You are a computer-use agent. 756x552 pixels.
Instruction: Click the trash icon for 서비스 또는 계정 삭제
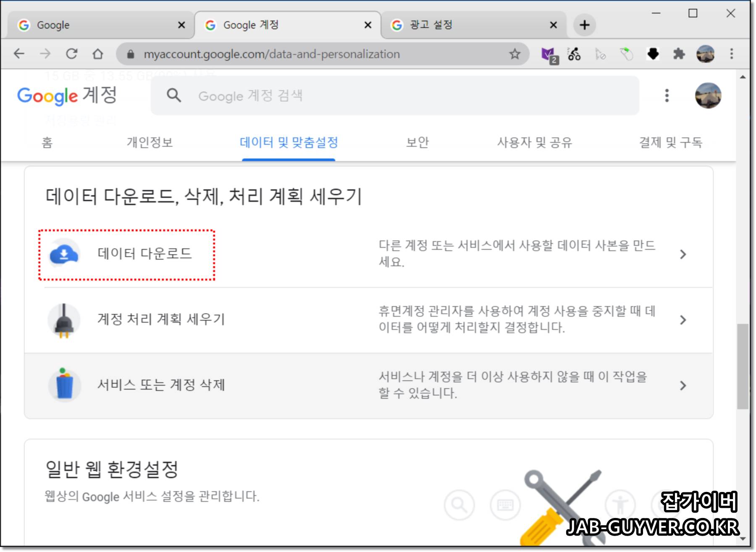click(x=64, y=385)
